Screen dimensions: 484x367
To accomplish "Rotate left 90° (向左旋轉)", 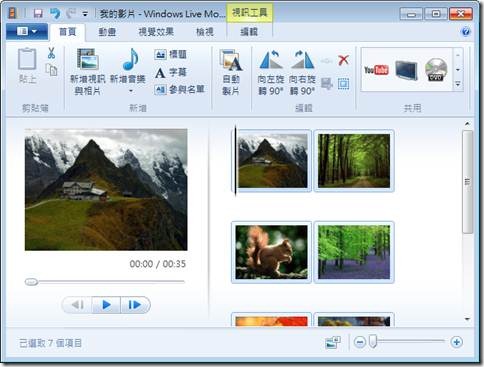I will point(271,72).
